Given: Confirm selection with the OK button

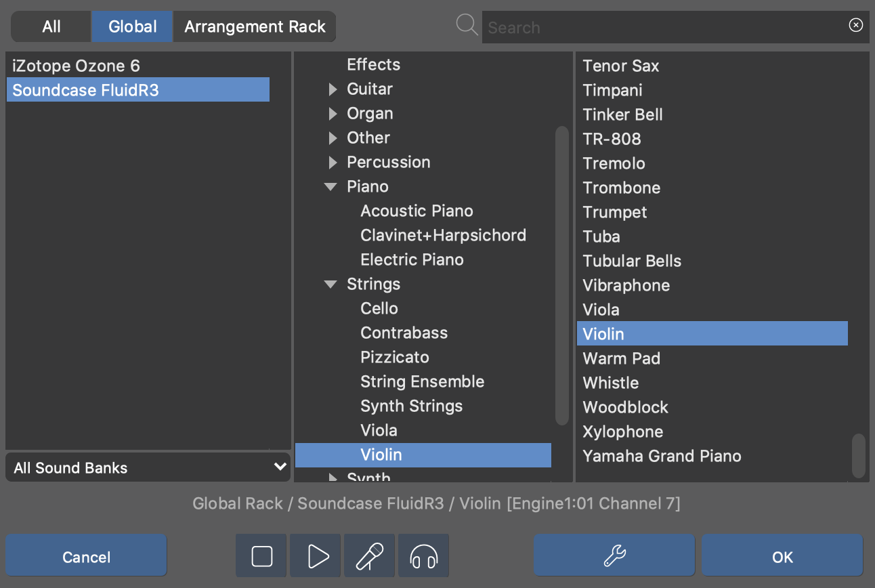Looking at the screenshot, I should coord(782,556).
